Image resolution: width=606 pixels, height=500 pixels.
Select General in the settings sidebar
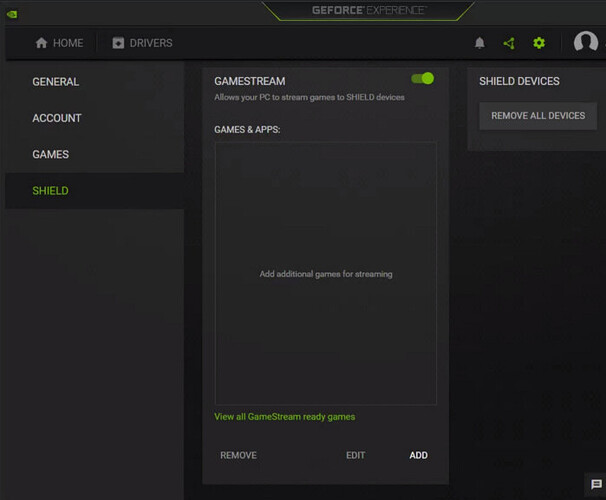56,82
